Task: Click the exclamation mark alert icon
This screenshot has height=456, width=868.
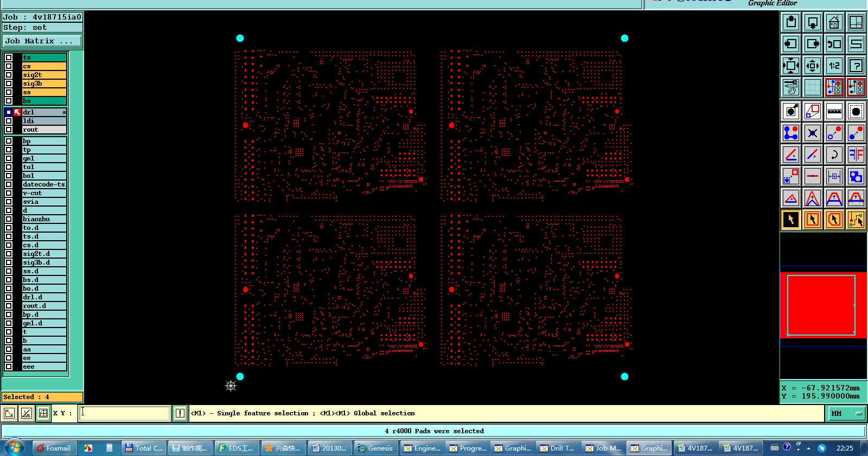Action: (180, 413)
